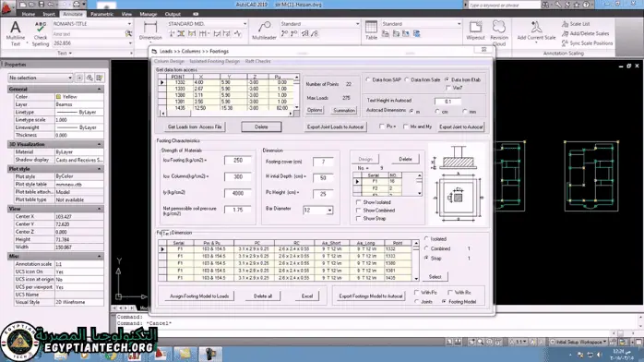Click the Summation button
The image size is (644, 362).
(344, 111)
